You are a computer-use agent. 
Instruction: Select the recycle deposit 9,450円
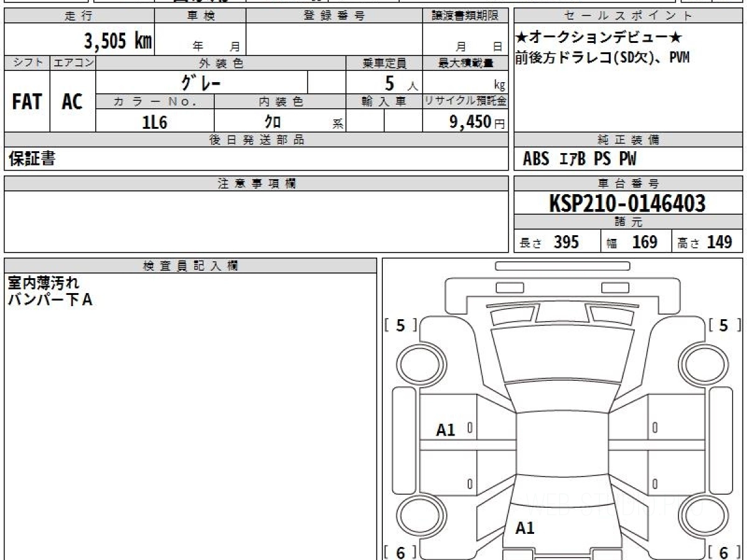pyautogui.click(x=477, y=122)
